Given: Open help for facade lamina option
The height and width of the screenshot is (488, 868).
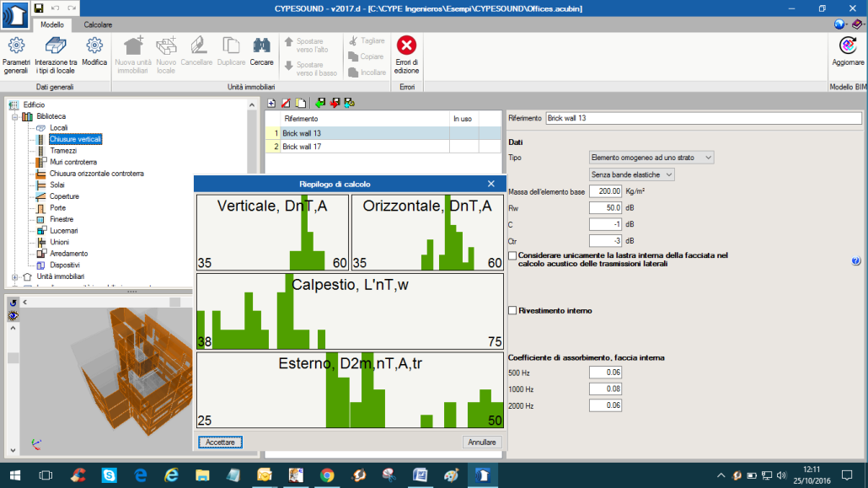Looking at the screenshot, I should coord(856,261).
